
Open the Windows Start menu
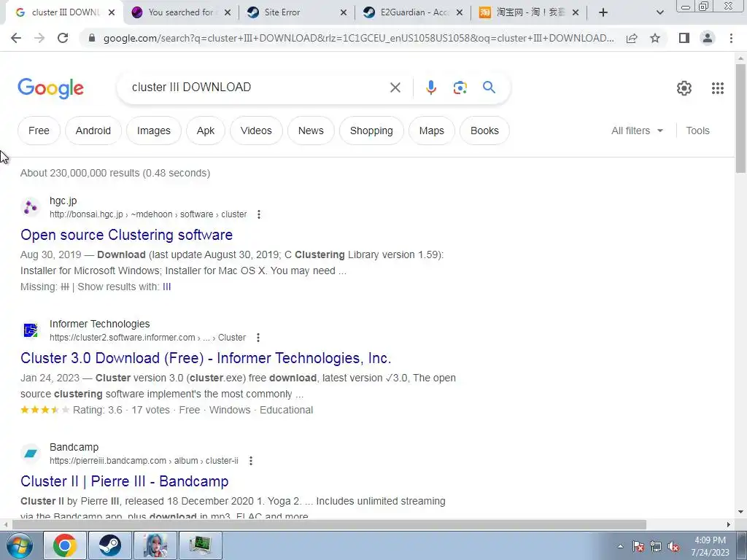[x=19, y=545]
